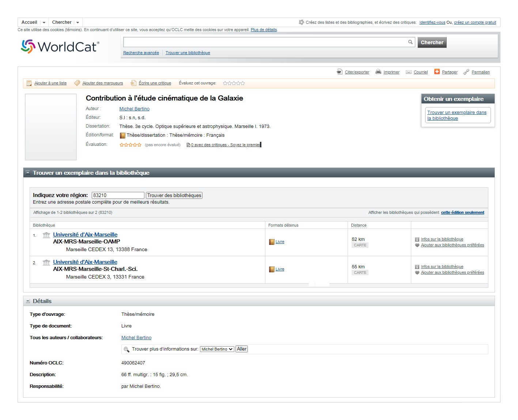
Task: Click the Michel Bertino link in Détails
Action: point(136,338)
